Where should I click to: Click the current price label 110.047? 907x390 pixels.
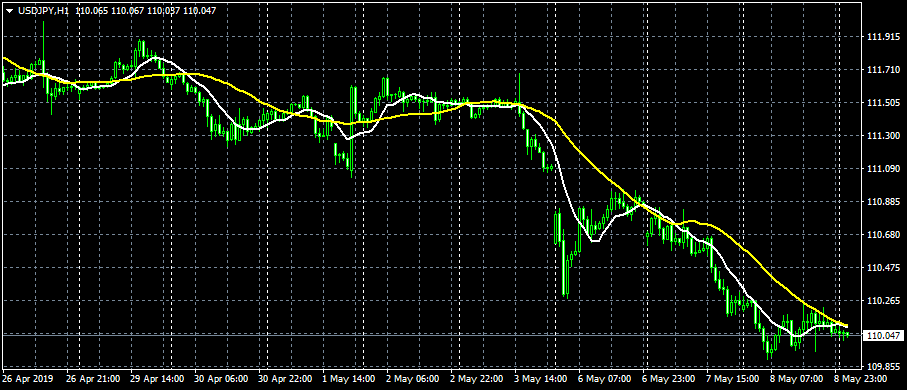click(882, 336)
